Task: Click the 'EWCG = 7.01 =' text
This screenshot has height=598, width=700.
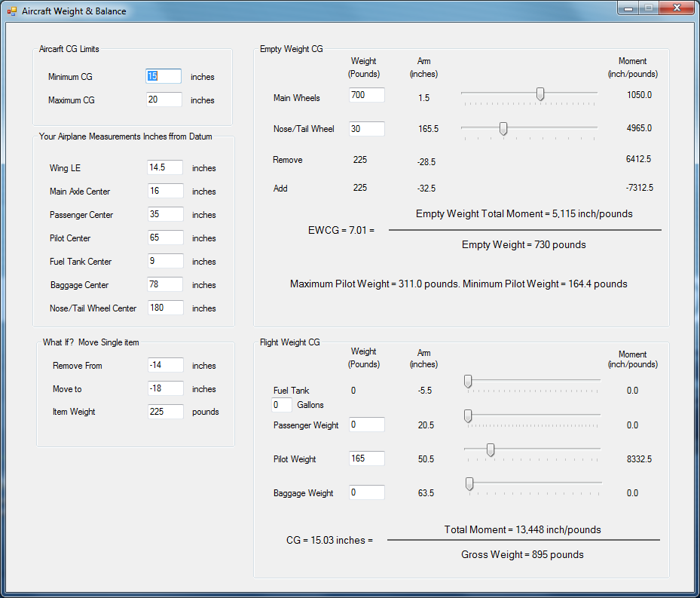Action: (x=341, y=230)
